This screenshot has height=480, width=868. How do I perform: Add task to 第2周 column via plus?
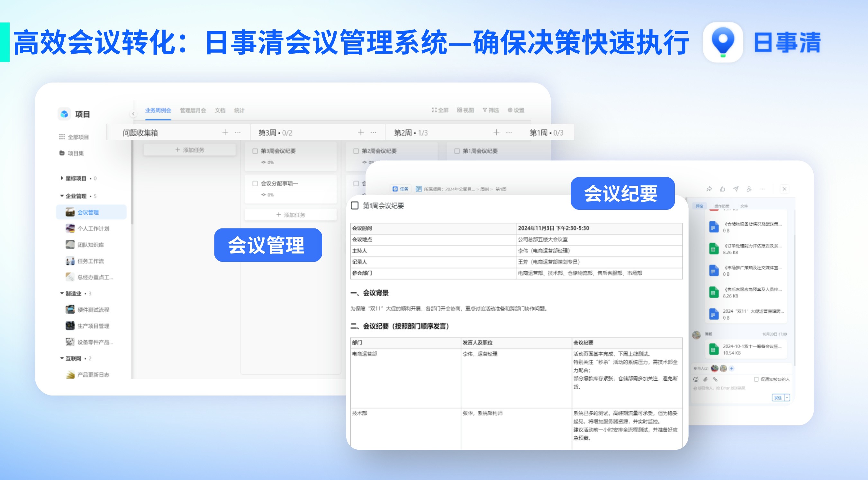[496, 132]
